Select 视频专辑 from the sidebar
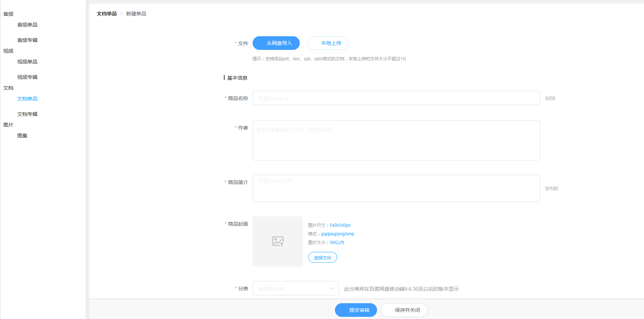 [x=27, y=77]
